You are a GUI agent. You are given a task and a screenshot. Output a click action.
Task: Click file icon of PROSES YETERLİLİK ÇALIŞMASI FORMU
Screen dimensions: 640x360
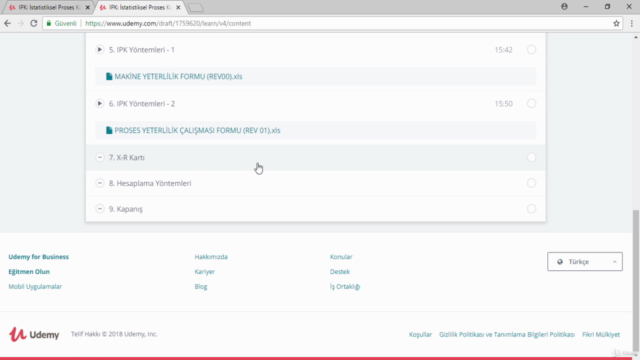[109, 130]
